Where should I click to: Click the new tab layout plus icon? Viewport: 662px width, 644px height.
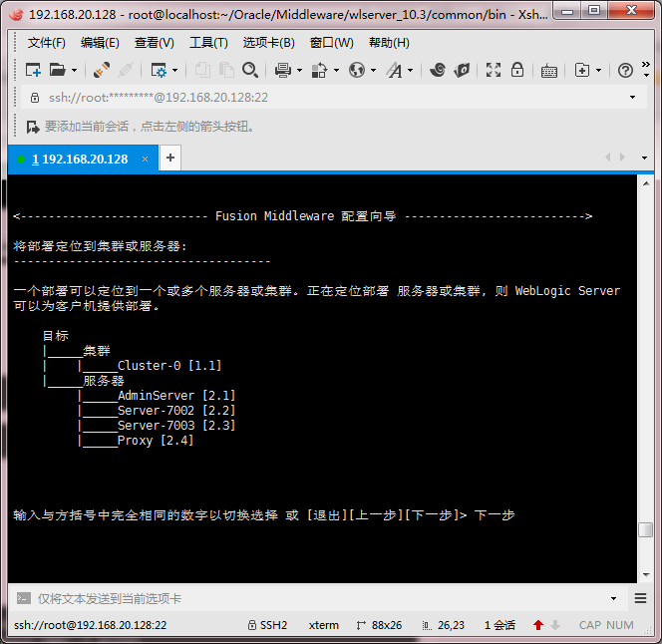(x=582, y=70)
